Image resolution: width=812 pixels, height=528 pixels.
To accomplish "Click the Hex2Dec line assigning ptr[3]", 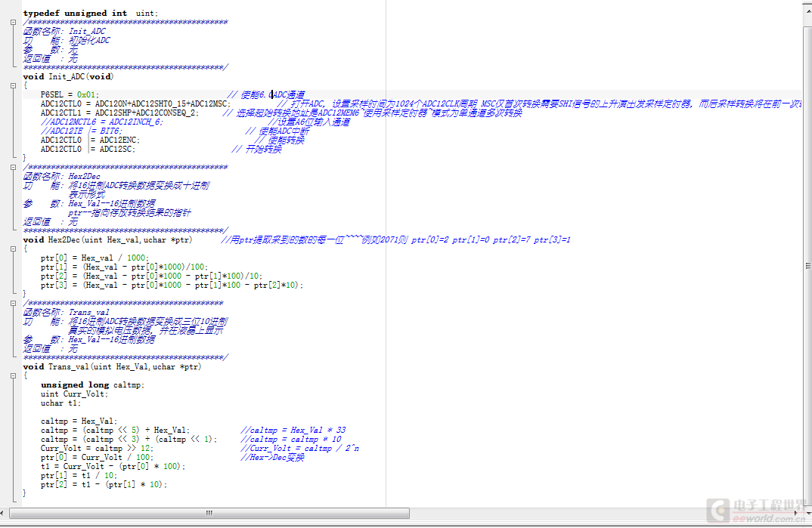I will click(172, 285).
